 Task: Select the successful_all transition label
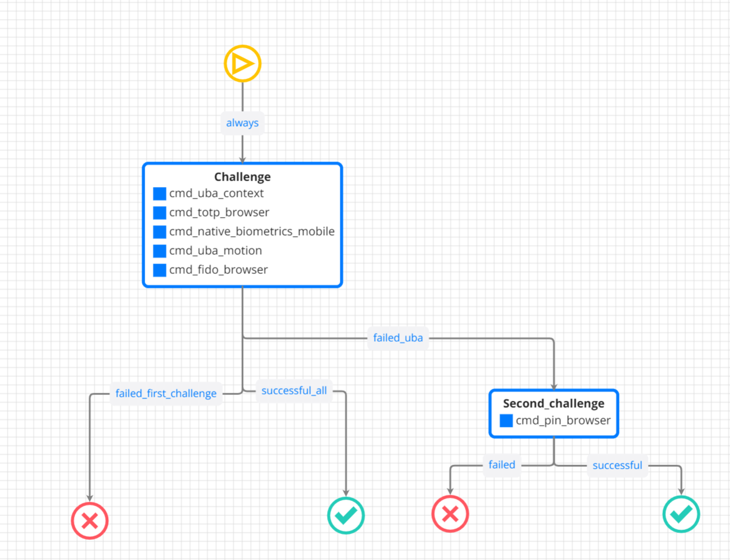(x=294, y=391)
